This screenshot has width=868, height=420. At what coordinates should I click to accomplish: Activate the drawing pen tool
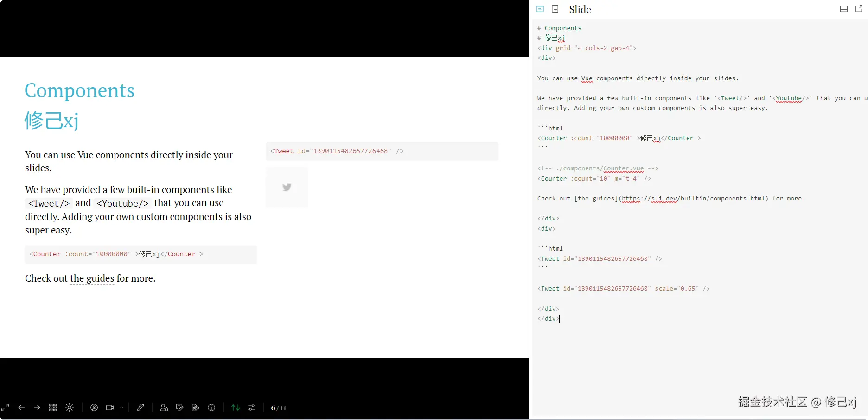click(x=140, y=407)
